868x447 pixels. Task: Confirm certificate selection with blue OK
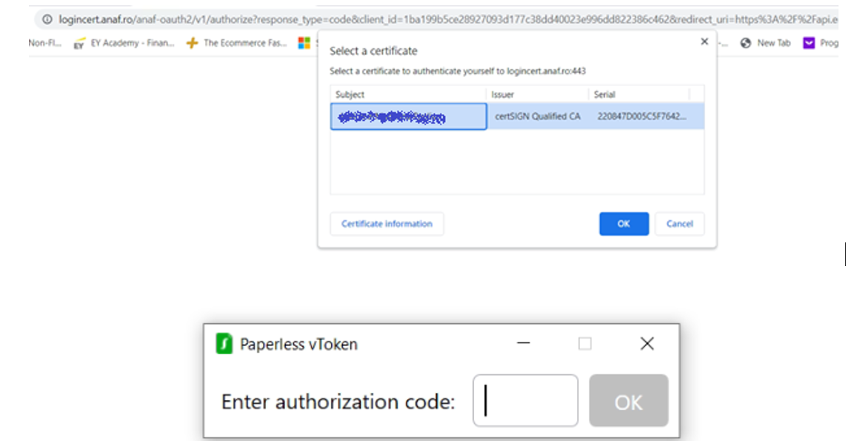click(624, 224)
